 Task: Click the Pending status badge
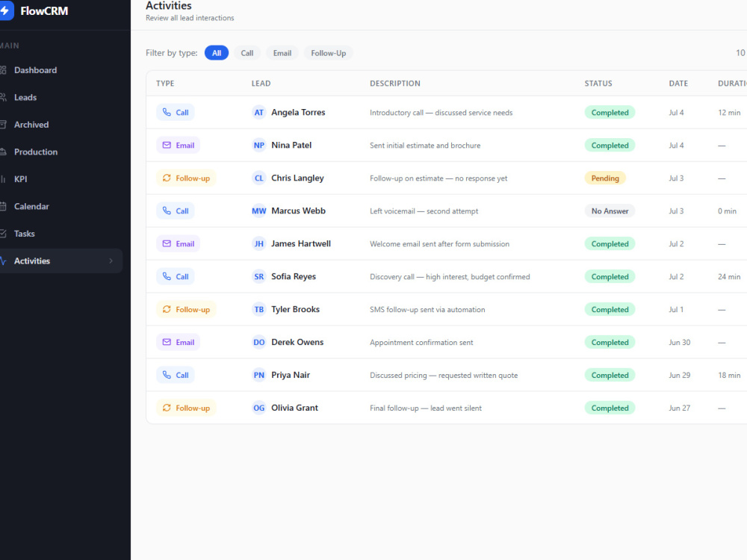pos(605,178)
